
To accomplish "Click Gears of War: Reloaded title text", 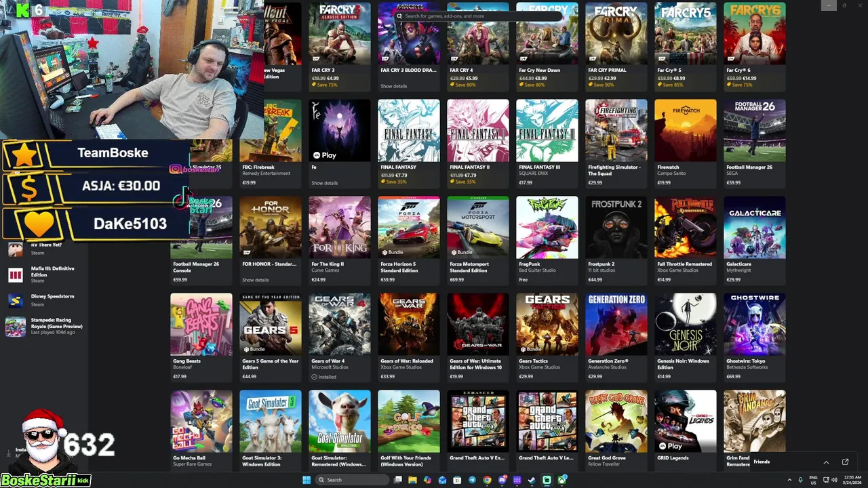I will (x=407, y=361).
